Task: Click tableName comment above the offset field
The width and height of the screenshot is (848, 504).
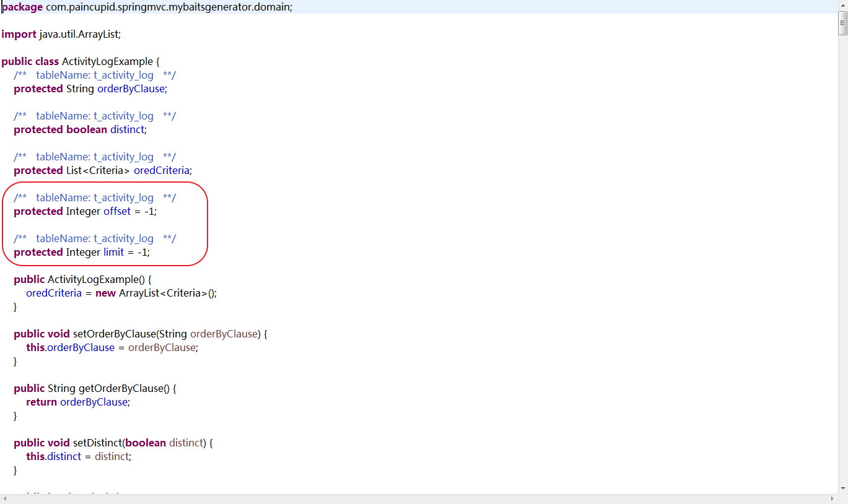Action: pos(95,198)
